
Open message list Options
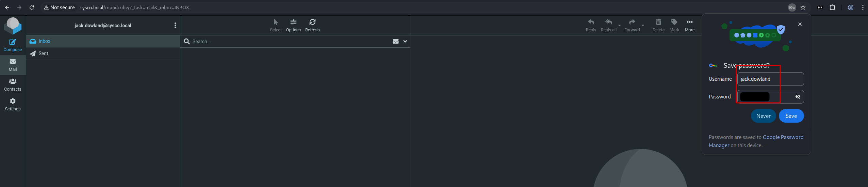(x=293, y=26)
